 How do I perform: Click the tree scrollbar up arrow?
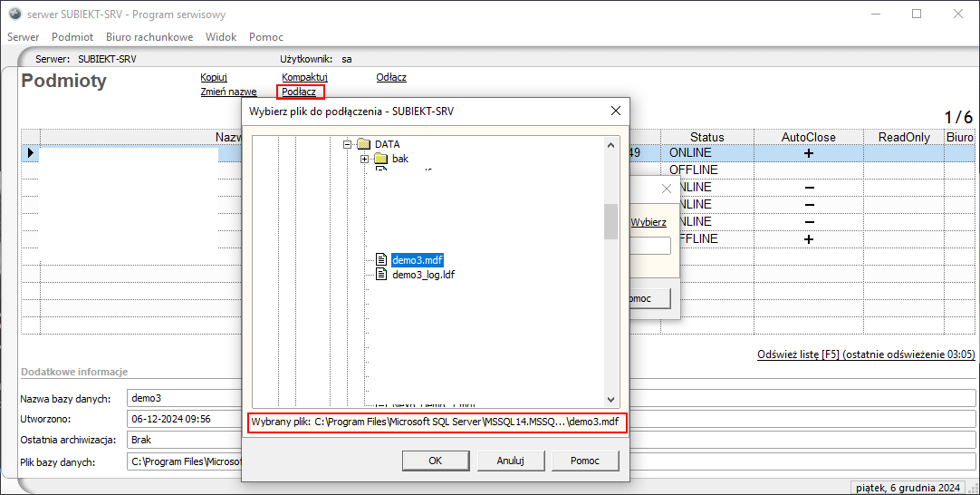click(x=610, y=144)
